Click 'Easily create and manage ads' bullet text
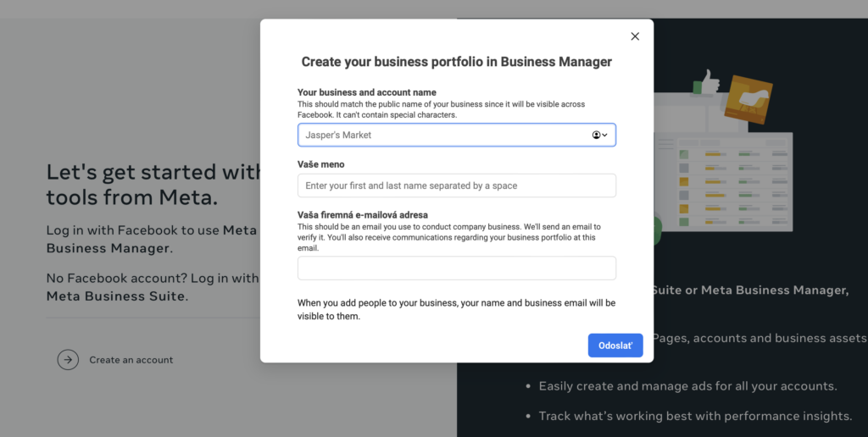Screen dimensions: 868x437 point(687,386)
